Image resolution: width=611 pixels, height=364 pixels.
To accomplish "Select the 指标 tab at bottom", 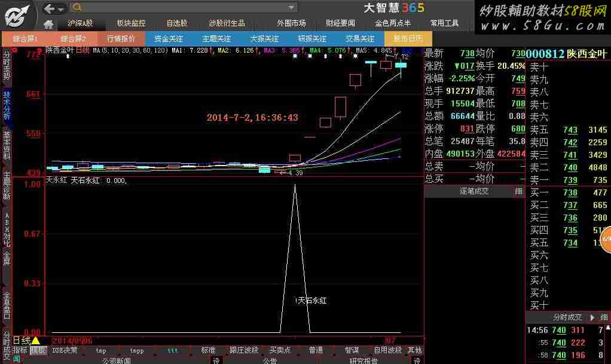I will click(x=20, y=350).
